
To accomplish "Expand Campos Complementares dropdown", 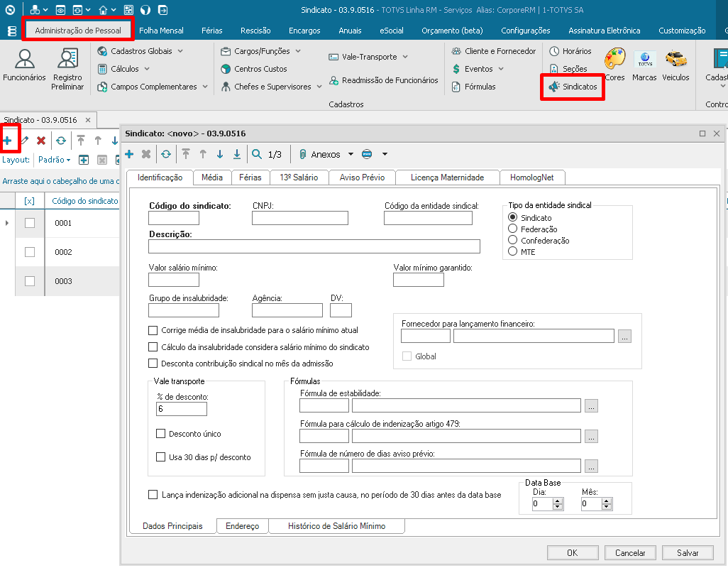I will [x=205, y=87].
